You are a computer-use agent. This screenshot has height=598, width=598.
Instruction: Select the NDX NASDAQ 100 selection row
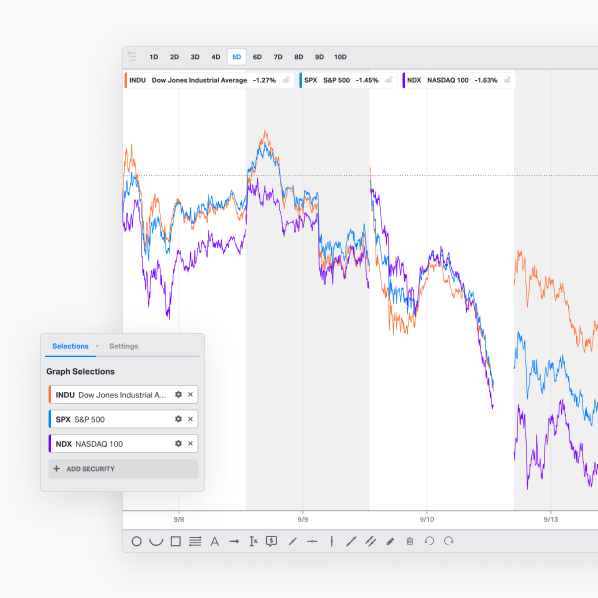(123, 444)
